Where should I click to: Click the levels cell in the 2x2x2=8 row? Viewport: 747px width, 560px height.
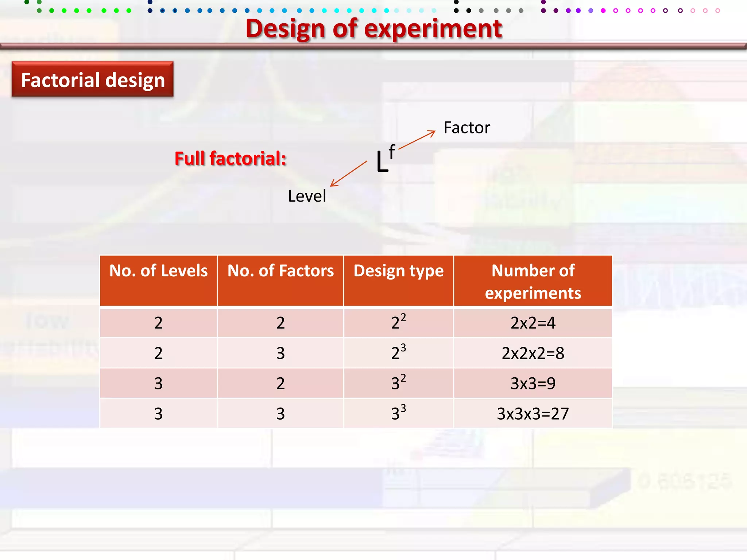[159, 353]
